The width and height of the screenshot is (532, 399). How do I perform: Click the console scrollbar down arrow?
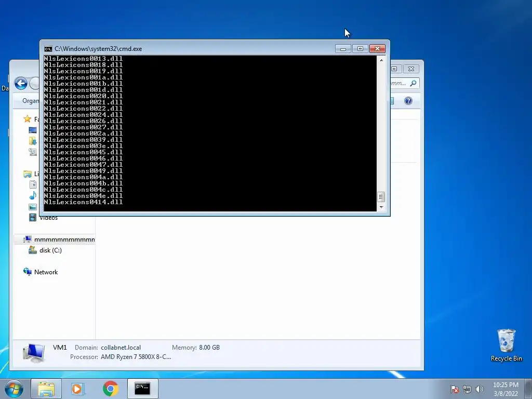381,207
